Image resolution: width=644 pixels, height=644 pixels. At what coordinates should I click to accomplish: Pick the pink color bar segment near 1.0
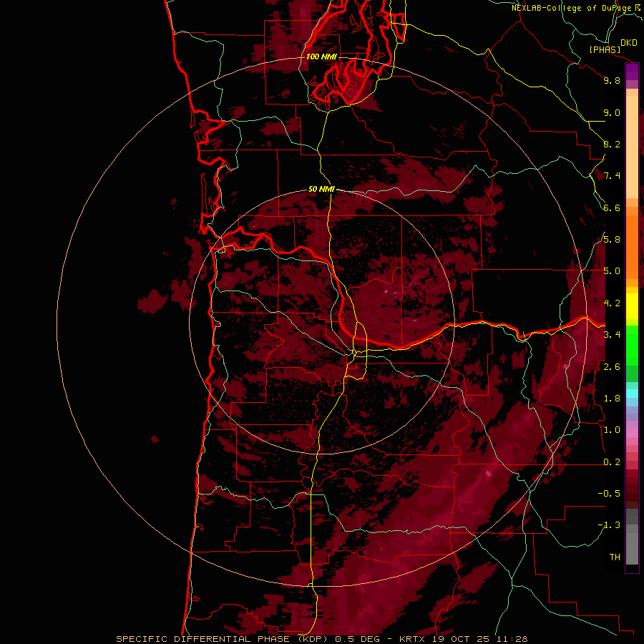pos(632,434)
